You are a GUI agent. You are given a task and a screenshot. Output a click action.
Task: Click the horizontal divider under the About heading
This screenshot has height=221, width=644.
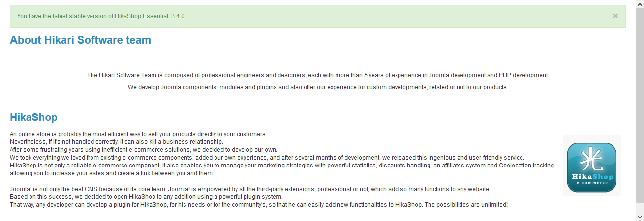317,49
